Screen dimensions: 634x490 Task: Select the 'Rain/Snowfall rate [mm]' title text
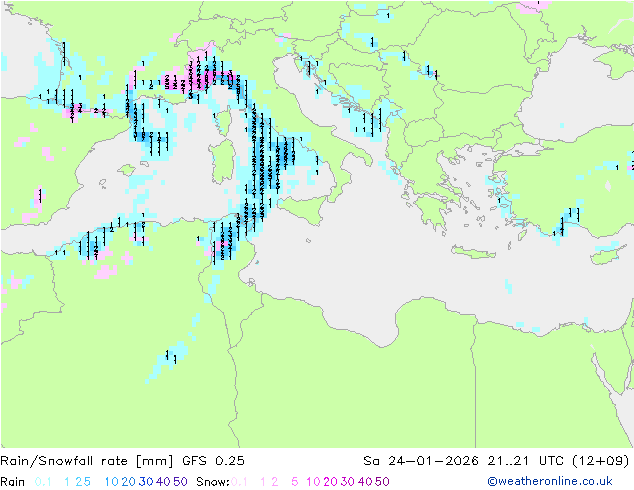pos(87,461)
